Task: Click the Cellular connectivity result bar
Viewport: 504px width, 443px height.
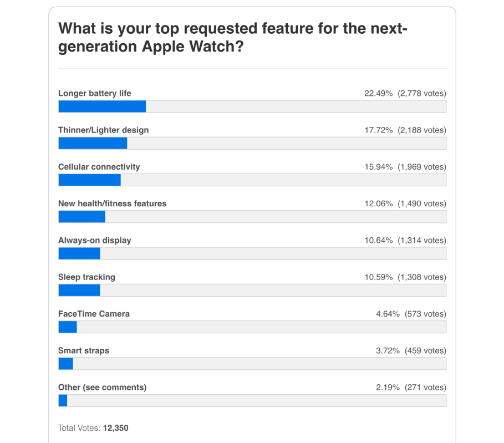Action: [252, 180]
